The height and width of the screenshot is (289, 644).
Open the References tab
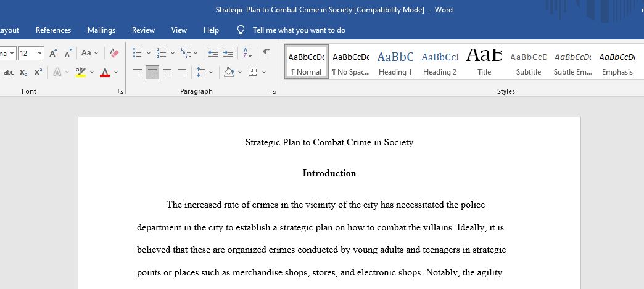tap(54, 30)
